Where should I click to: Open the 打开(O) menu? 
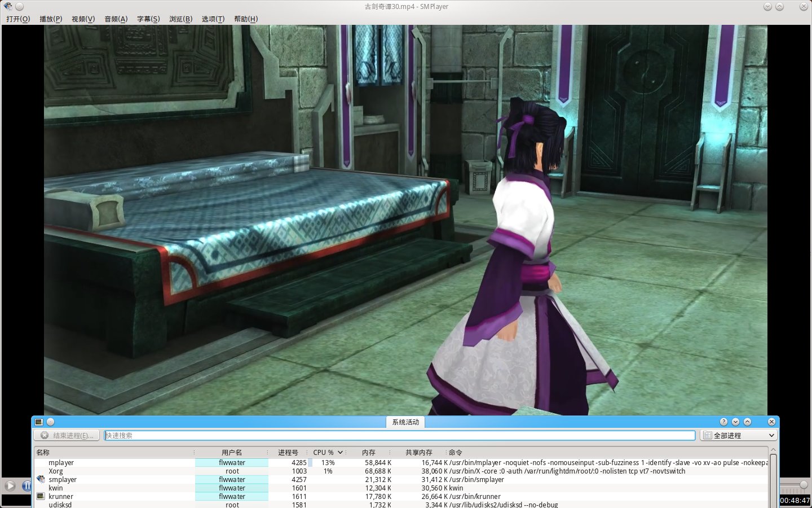(18, 19)
